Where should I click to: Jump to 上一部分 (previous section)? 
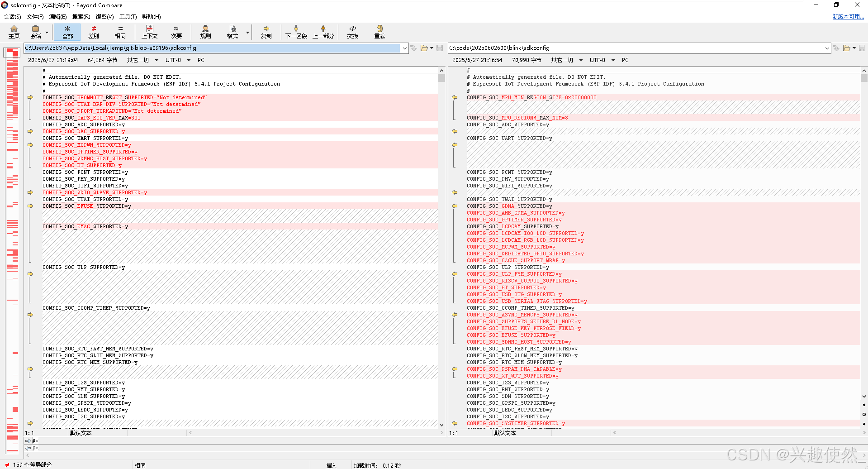(323, 32)
